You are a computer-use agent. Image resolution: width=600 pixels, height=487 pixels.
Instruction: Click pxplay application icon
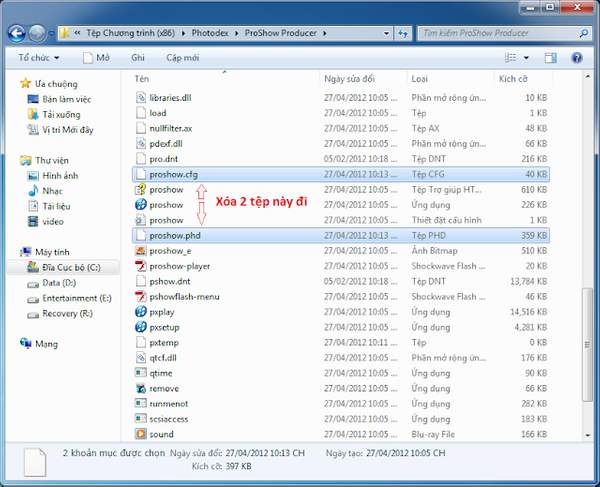pos(141,312)
